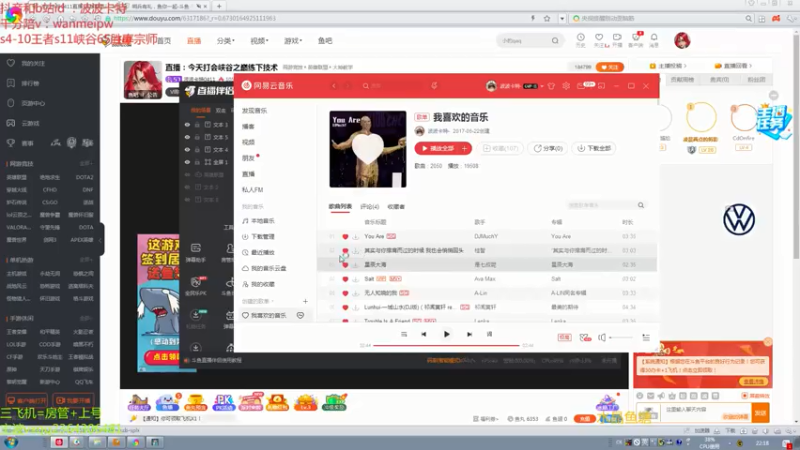Open Douyu history clock icon
The height and width of the screenshot is (450, 800).
pyautogui.click(x=581, y=37)
